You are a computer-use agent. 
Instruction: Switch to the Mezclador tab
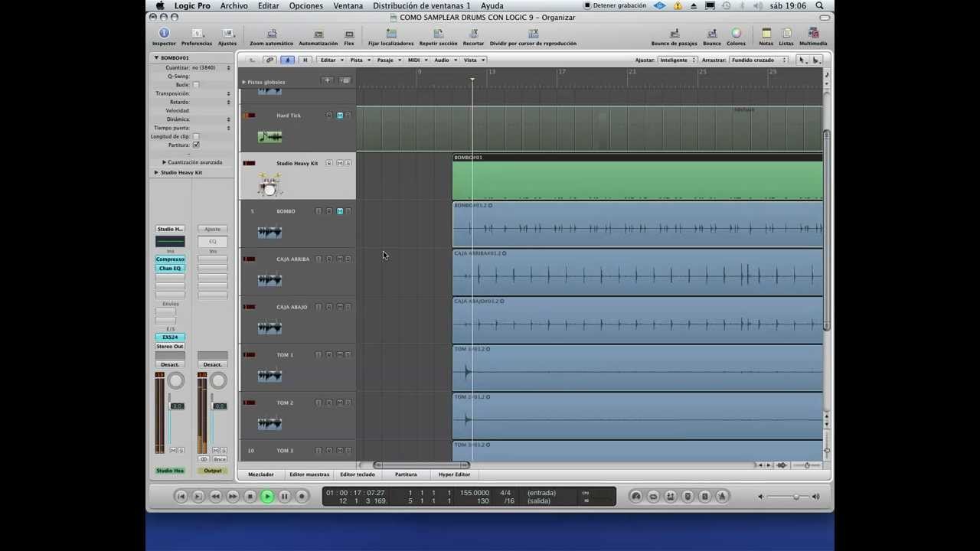pyautogui.click(x=260, y=474)
